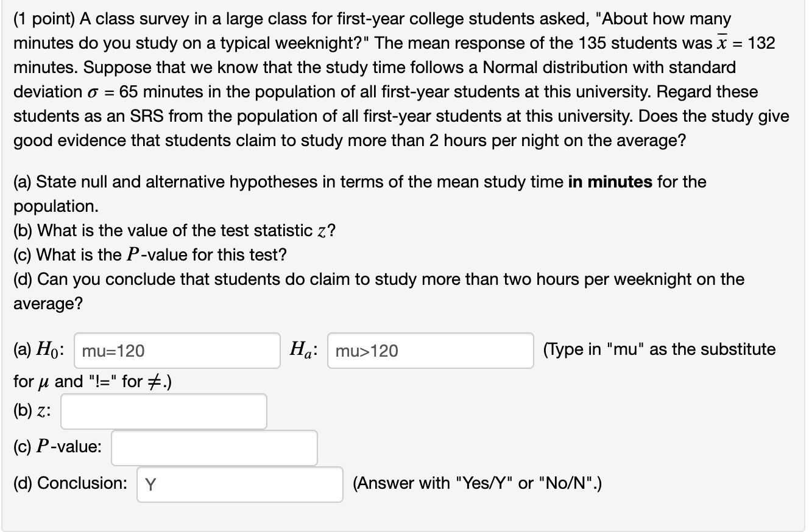Select the P-value answer input box
Viewport: 809px width, 532px height.
tap(214, 448)
